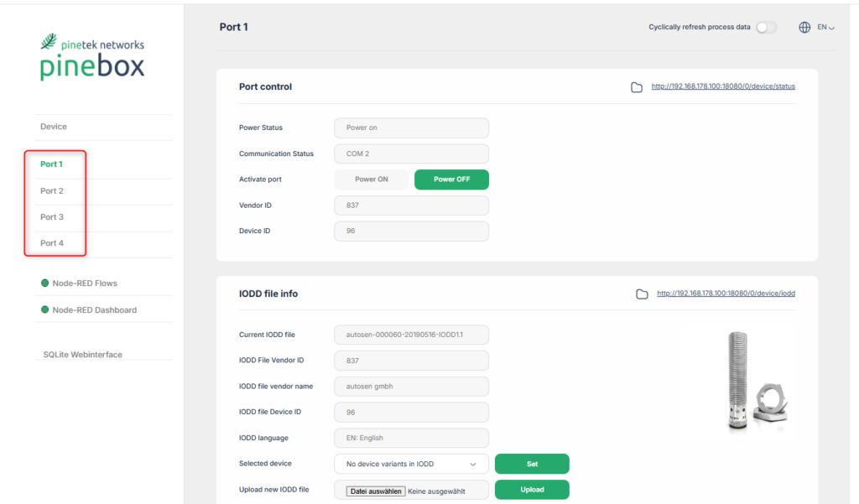The height and width of the screenshot is (504, 859).
Task: Switch port power to Power ON
Action: 371,179
